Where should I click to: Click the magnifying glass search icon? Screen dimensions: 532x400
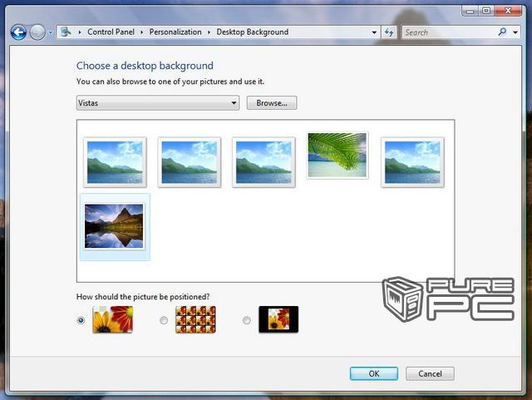(502, 32)
